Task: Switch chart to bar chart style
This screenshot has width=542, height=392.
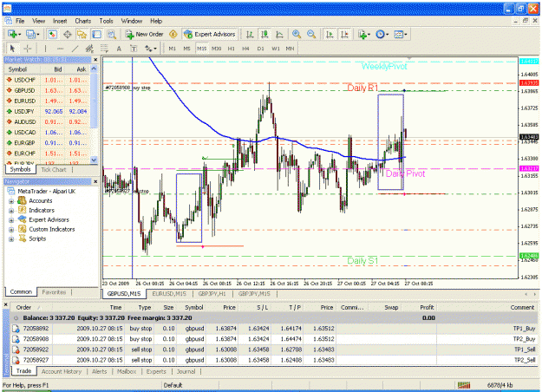Action: point(250,34)
